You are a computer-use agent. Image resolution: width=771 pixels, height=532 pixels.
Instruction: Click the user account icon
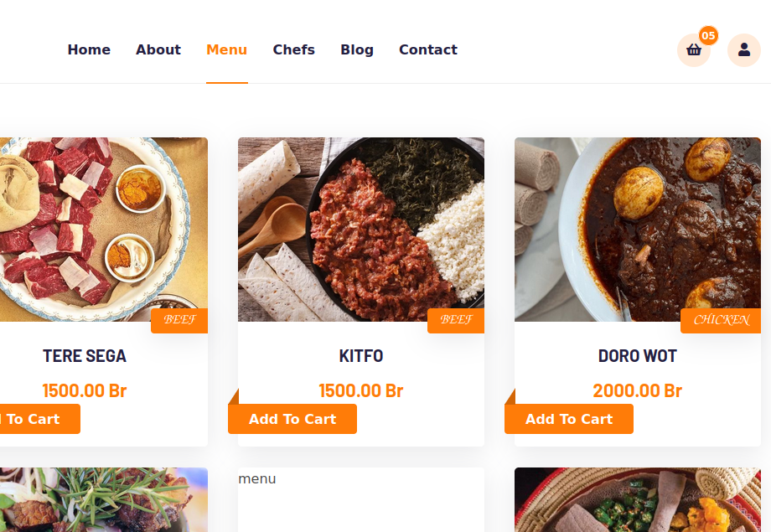743,50
